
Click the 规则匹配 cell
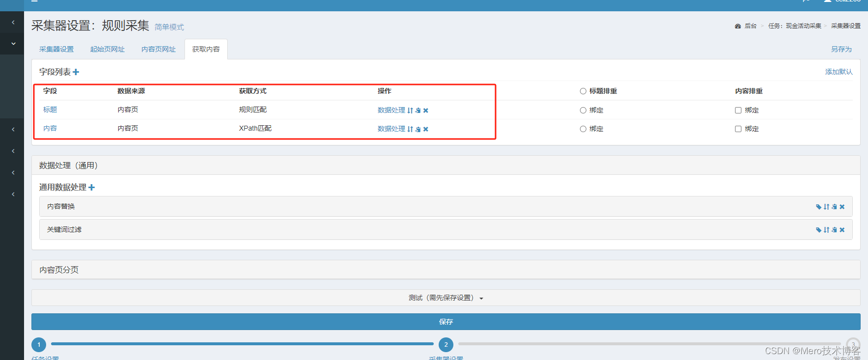click(253, 110)
